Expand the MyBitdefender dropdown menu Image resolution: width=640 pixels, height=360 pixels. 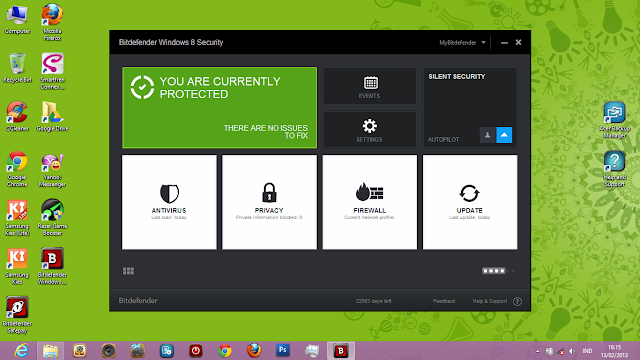coord(462,42)
